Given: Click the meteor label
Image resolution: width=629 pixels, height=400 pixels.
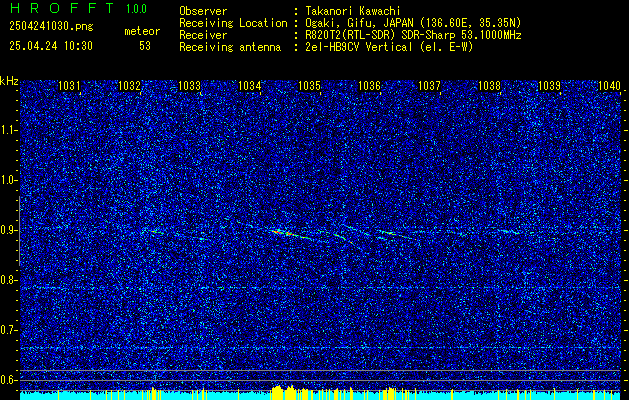Looking at the screenshot, I should click(142, 31).
